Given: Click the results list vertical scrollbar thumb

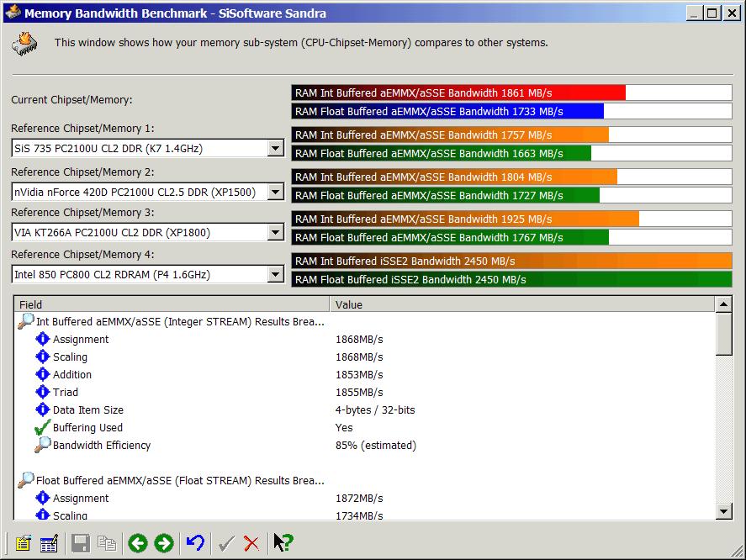Looking at the screenshot, I should click(723, 334).
